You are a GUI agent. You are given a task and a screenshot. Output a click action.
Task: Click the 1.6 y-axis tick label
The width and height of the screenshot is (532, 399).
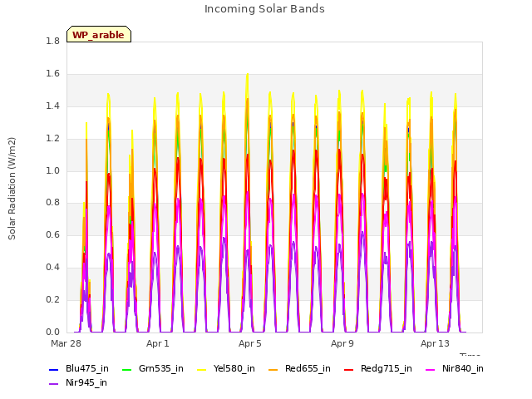(52, 74)
